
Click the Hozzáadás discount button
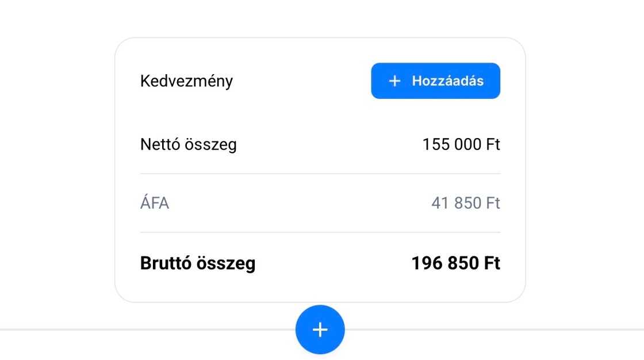click(435, 81)
